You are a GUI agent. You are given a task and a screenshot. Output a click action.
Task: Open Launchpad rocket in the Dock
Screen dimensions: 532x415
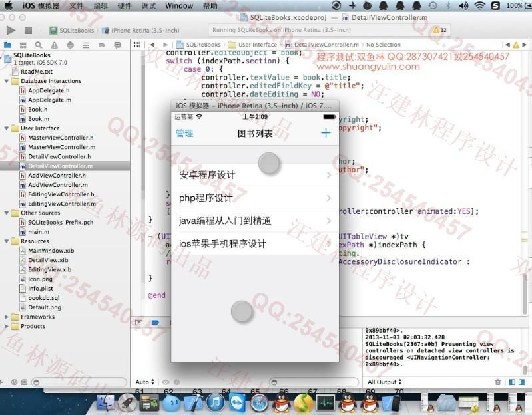[x=127, y=402]
